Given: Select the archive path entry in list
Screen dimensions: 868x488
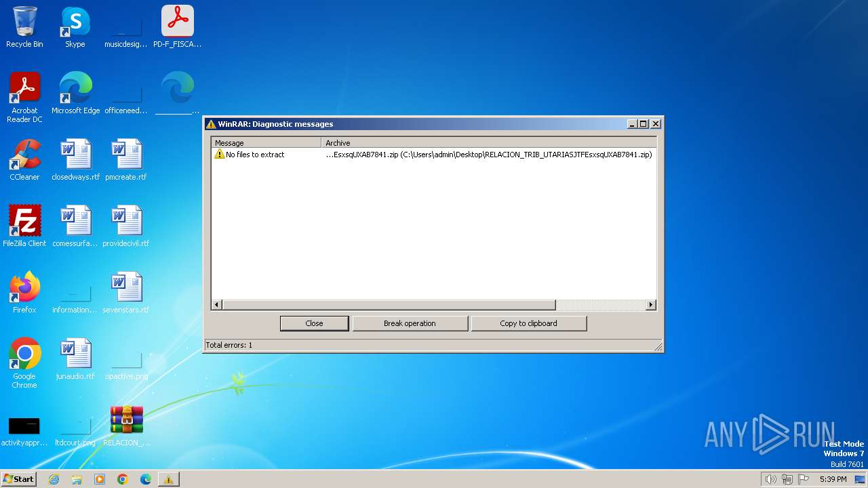Looking at the screenshot, I should (x=488, y=155).
